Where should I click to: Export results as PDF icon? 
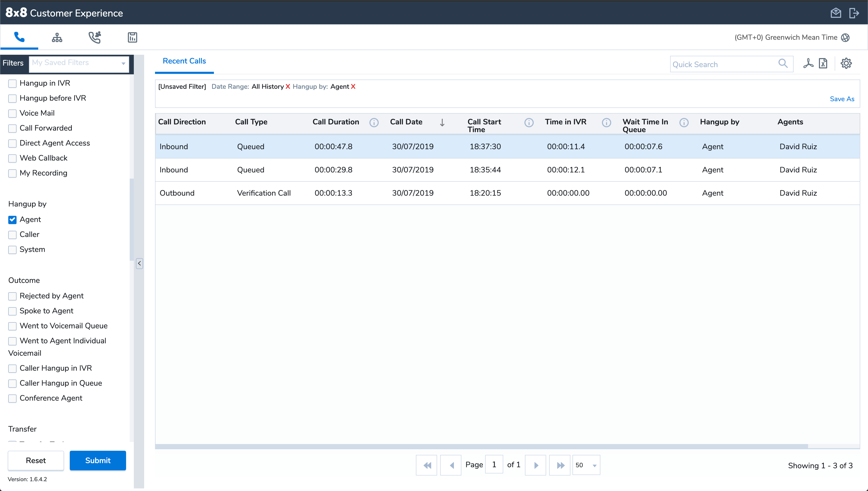tap(808, 64)
